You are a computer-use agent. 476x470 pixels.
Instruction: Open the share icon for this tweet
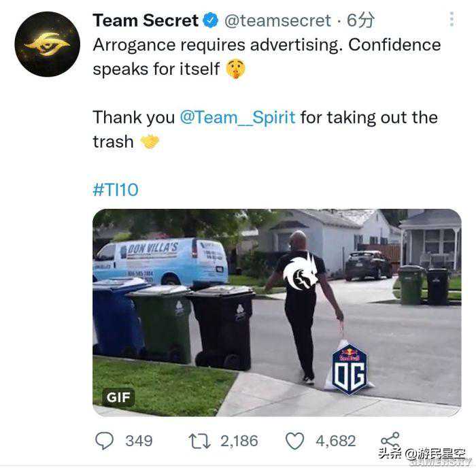(x=390, y=439)
